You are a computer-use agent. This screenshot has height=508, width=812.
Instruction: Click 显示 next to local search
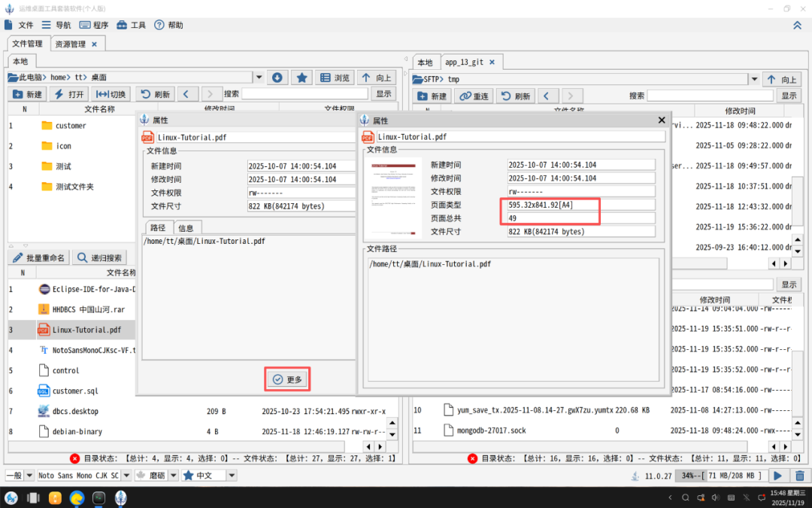[x=383, y=94]
